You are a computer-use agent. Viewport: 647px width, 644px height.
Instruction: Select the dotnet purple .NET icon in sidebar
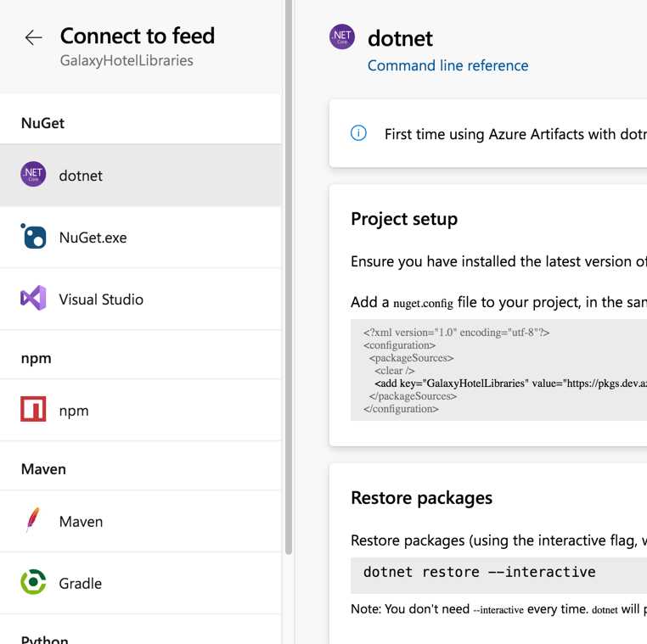(x=33, y=174)
